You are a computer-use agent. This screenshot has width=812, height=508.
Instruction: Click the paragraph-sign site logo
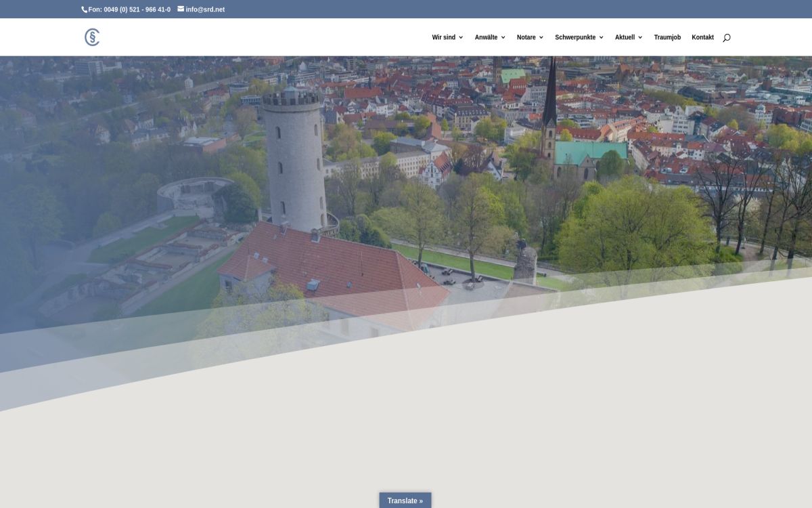pos(92,37)
